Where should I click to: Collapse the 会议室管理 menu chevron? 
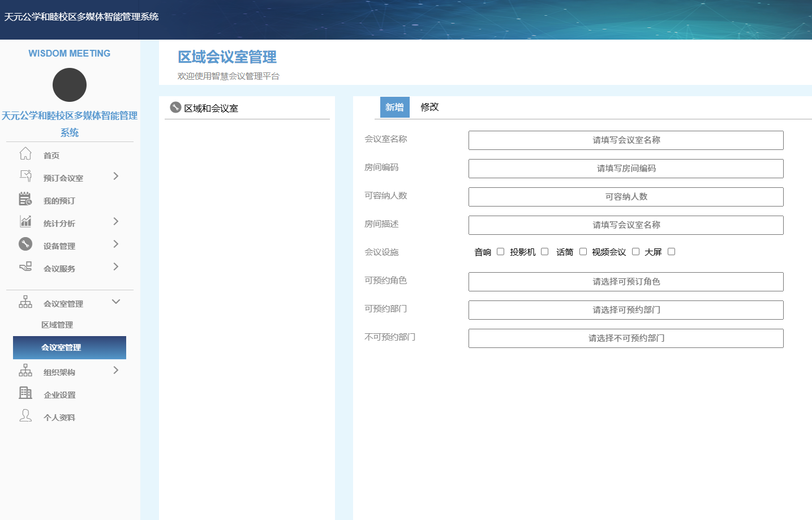pyautogui.click(x=116, y=302)
